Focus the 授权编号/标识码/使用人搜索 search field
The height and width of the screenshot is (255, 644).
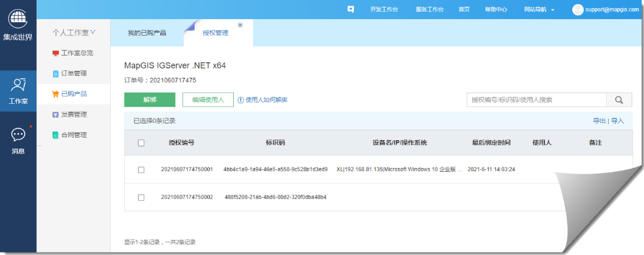(x=536, y=99)
